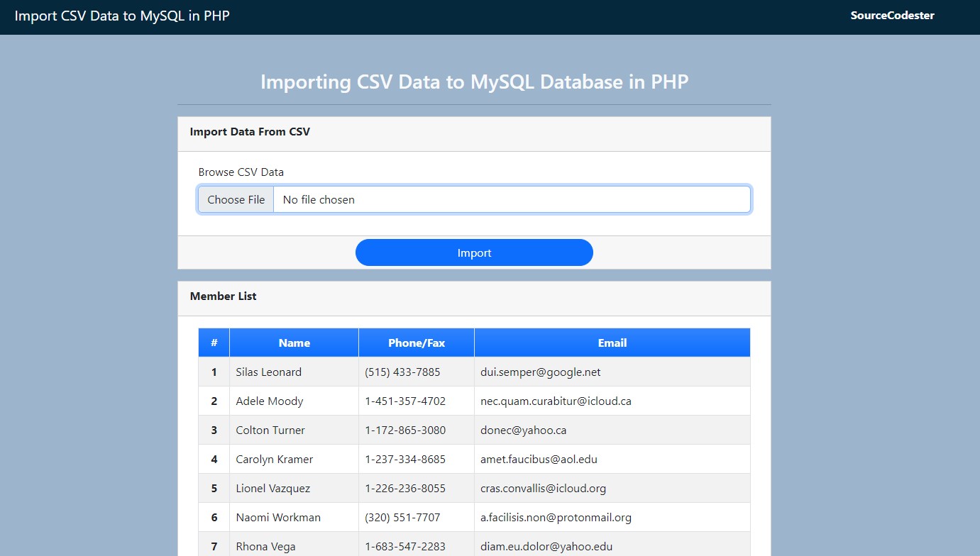
Task: Click the Browse CSV Data label
Action: [x=241, y=172]
